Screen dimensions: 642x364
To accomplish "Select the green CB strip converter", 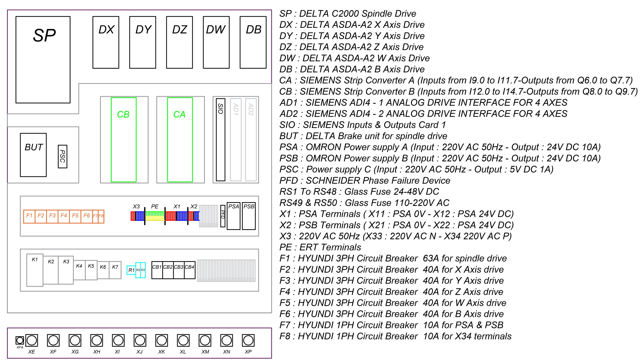I will coord(124,140).
